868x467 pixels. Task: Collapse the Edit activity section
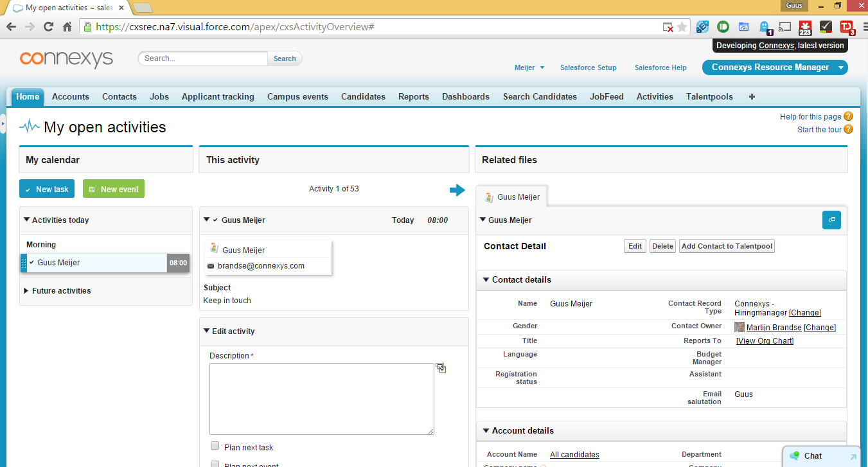click(x=207, y=331)
